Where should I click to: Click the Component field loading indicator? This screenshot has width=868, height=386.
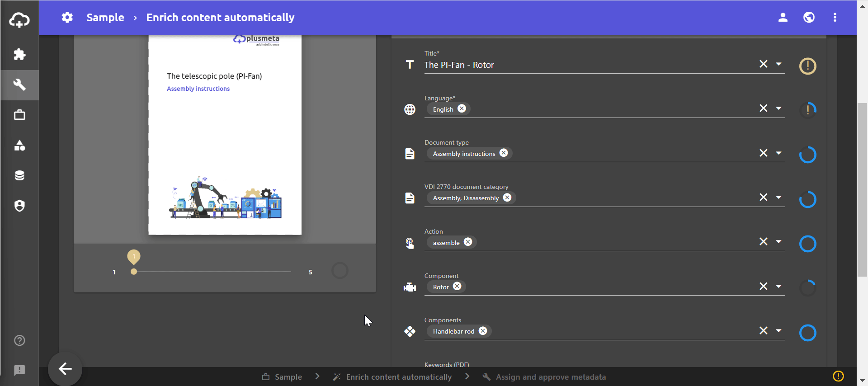tap(808, 288)
